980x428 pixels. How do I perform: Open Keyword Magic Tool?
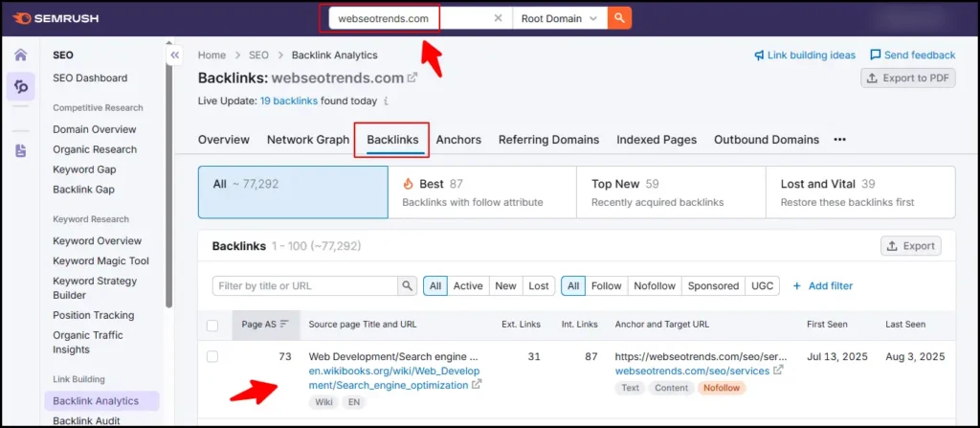[100, 261]
